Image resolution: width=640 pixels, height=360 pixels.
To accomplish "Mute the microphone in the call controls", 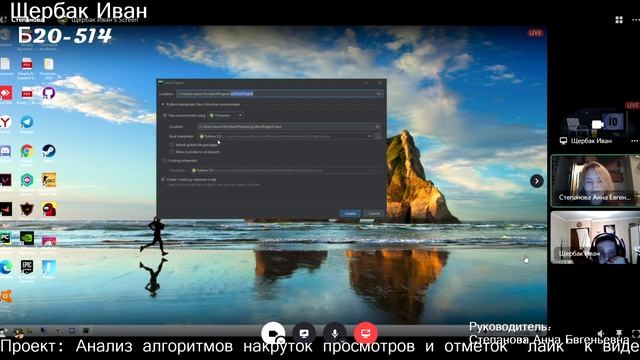I will pos(335,334).
